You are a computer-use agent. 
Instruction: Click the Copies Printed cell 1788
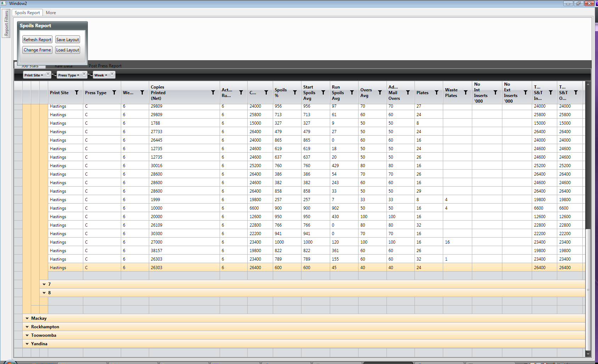(x=184, y=123)
